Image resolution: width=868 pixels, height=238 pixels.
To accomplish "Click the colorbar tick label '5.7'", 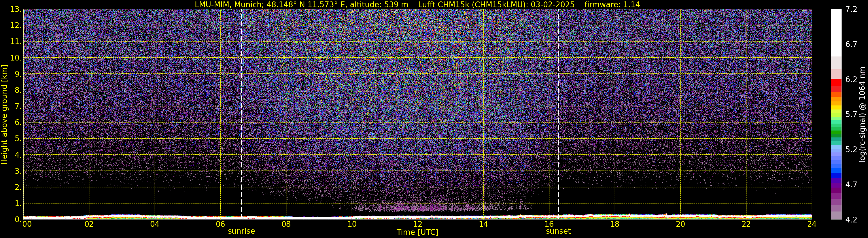I will pyautogui.click(x=852, y=115).
